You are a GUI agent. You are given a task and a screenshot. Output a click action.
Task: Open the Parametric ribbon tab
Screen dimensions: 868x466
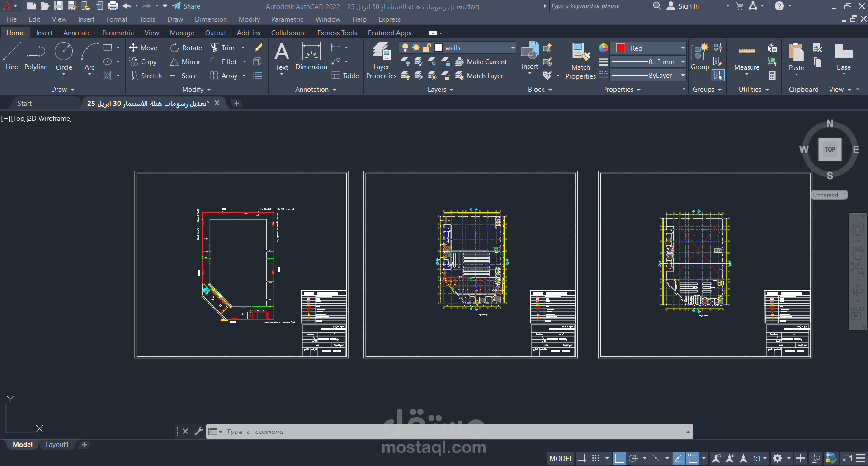tap(118, 33)
